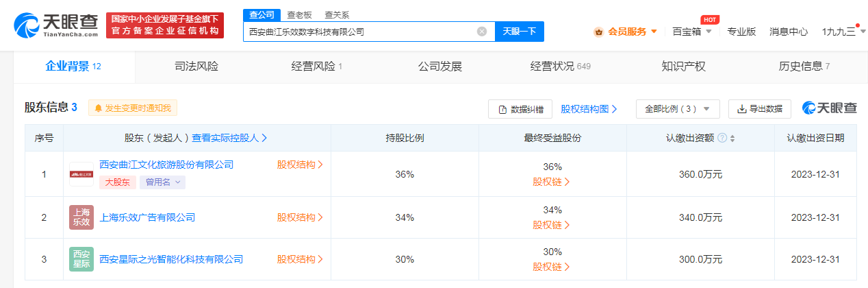
Task: Open the 全部比例（3）filter dropdown
Action: click(x=678, y=109)
